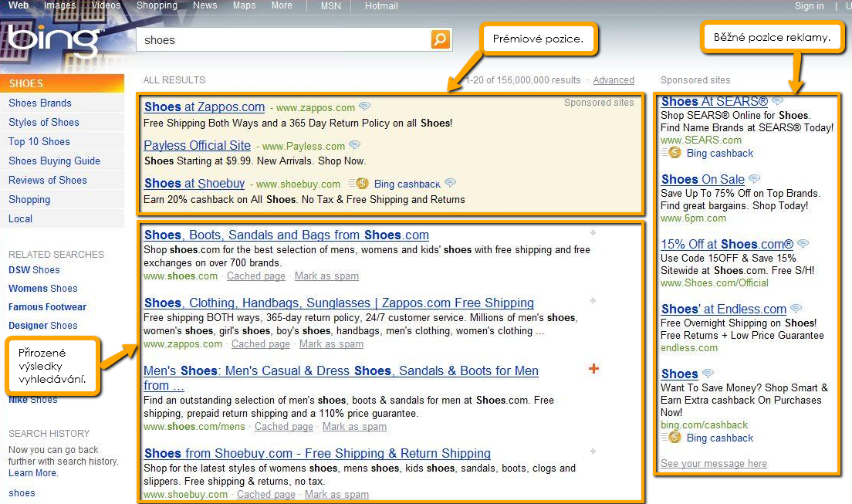This screenshot has height=504, width=852.
Task: Click the speech bubble icon beside the bing.com/cashback Shoes ad
Action: pyautogui.click(x=708, y=373)
